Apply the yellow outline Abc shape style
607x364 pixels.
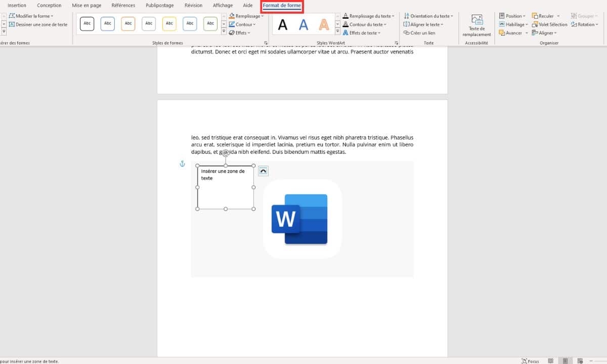(x=169, y=24)
